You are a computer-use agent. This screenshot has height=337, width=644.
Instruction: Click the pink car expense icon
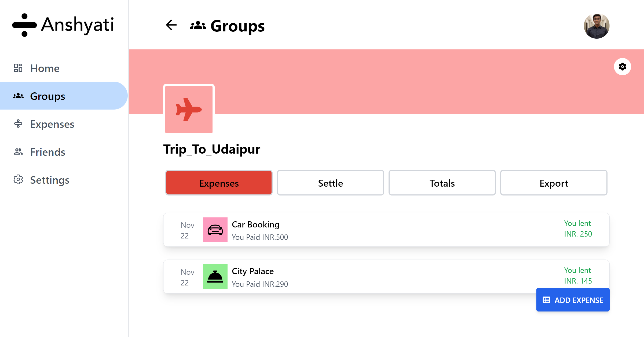pyautogui.click(x=215, y=230)
